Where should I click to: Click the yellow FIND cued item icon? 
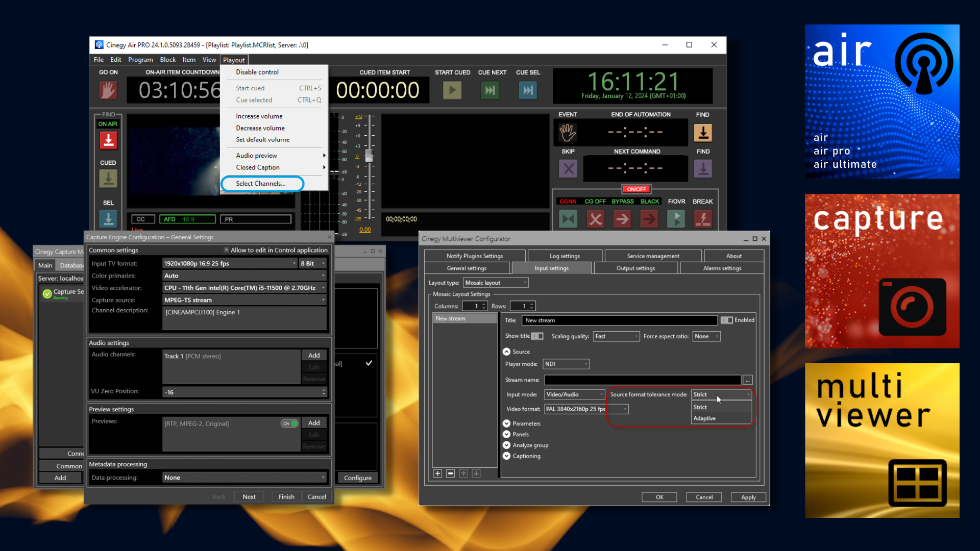tap(703, 133)
